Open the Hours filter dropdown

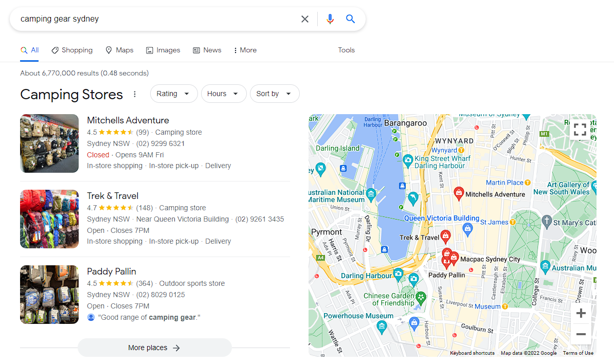coord(224,94)
